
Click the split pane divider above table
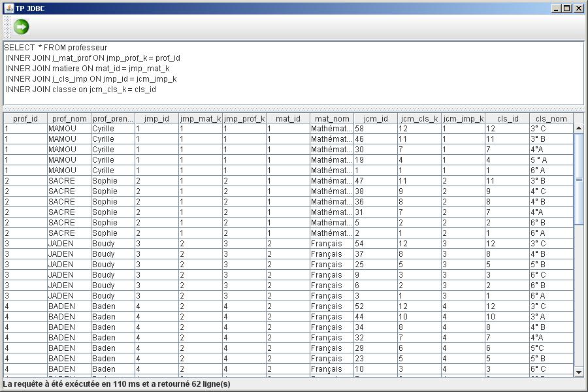point(294,108)
